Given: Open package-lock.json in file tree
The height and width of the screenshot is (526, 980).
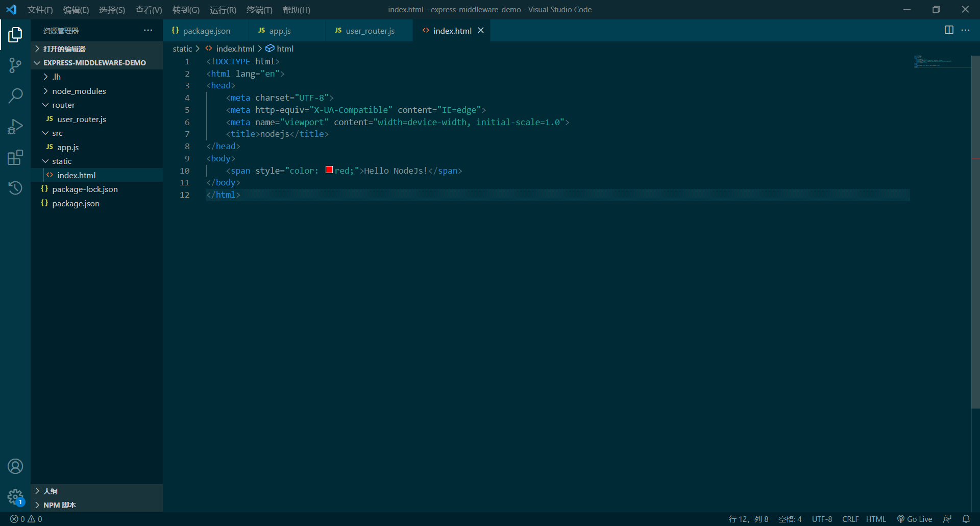Looking at the screenshot, I should (97, 189).
